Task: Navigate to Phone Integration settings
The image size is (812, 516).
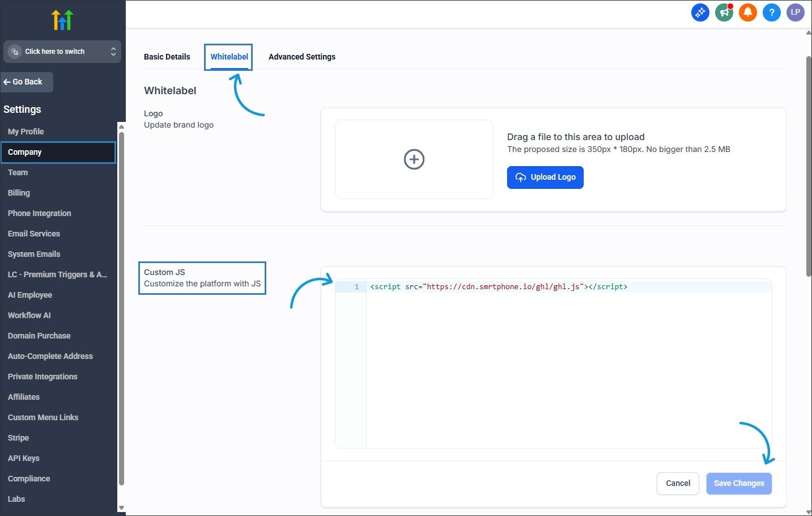Action: tap(40, 213)
